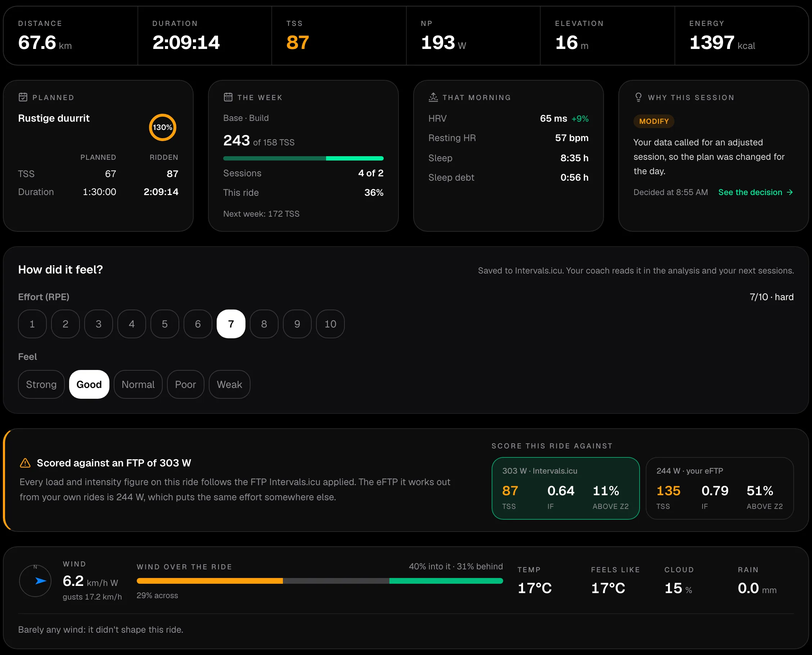
Task: Set feel to Normal
Action: tap(138, 384)
